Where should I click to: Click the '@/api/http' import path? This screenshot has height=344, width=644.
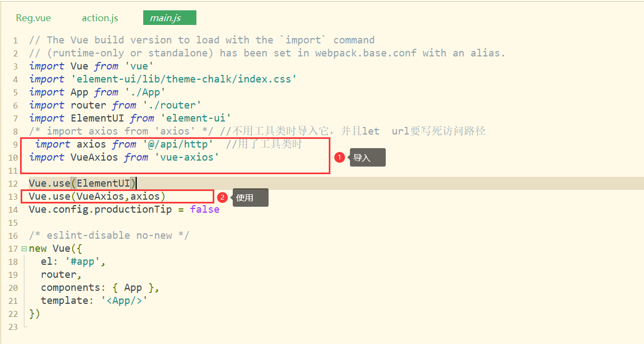[177, 144]
